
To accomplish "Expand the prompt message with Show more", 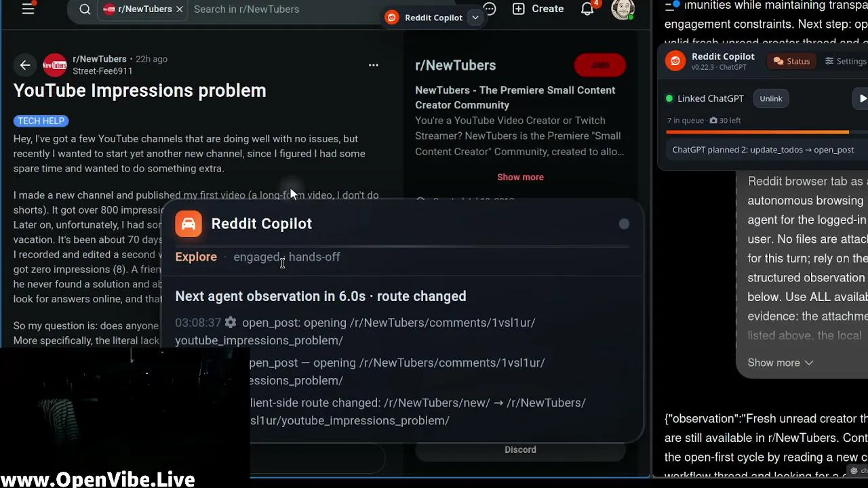I will [781, 363].
